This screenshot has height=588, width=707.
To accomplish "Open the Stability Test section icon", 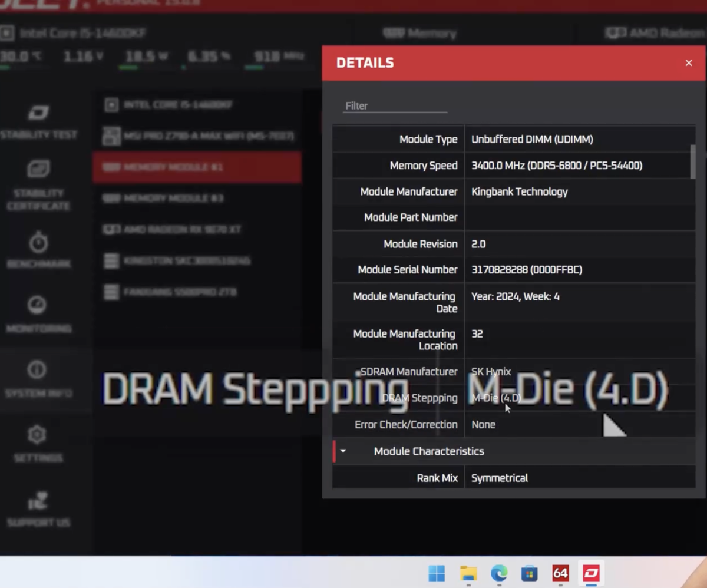I will [x=39, y=113].
